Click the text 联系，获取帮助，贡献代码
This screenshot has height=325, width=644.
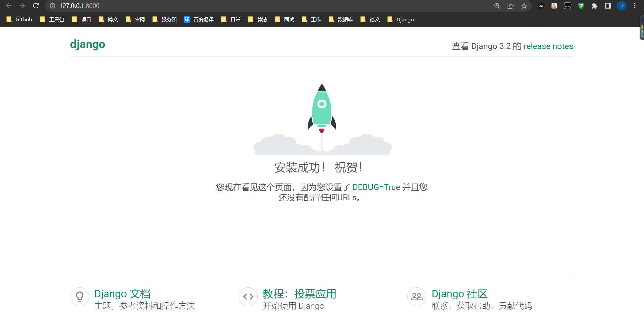tap(482, 306)
